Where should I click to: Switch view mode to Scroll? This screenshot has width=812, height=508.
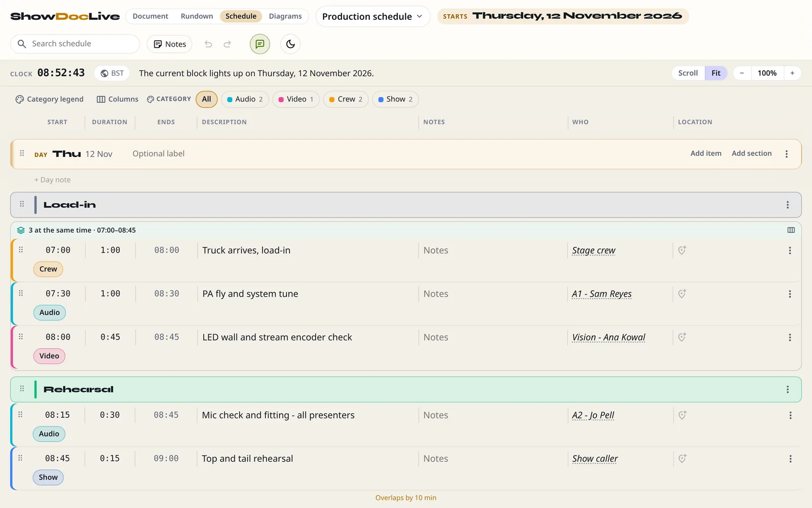pyautogui.click(x=688, y=73)
